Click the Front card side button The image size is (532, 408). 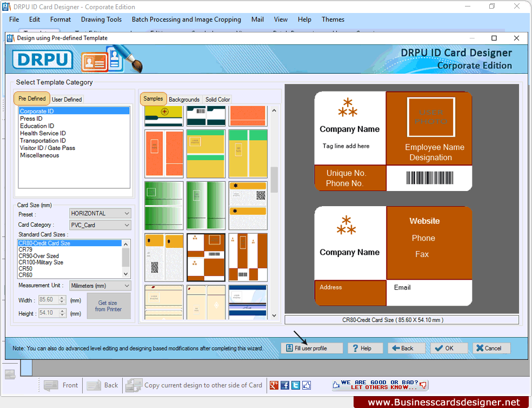click(x=61, y=385)
